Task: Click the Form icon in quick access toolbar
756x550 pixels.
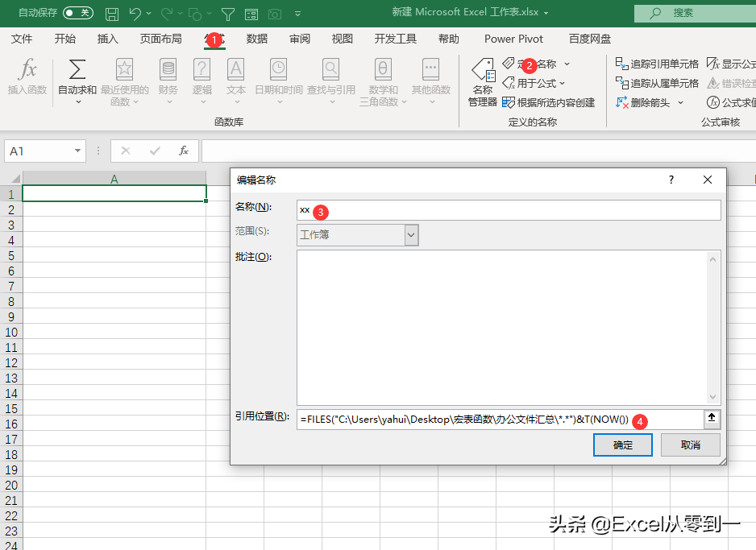Action: 251,14
